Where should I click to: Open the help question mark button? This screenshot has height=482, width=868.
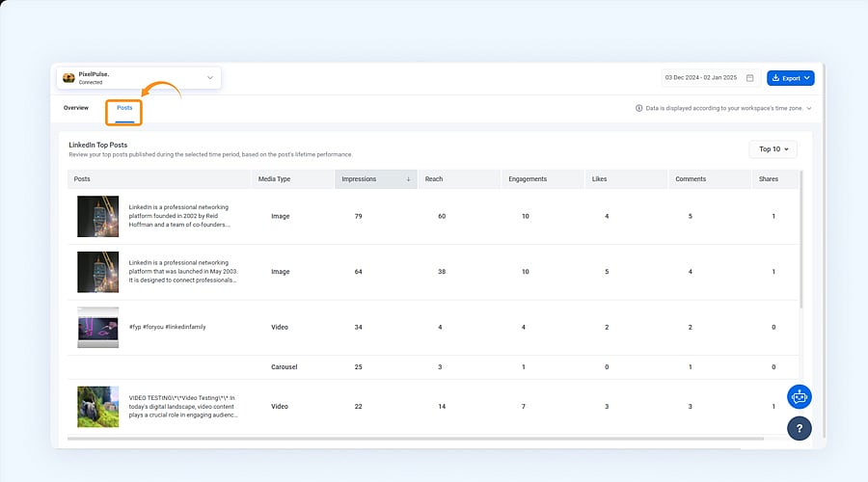click(800, 428)
